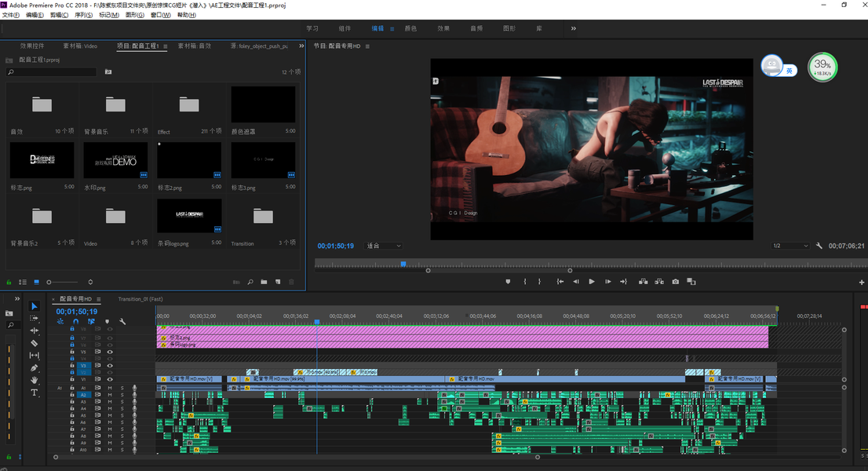
Task: Mark Out point in Program monitor
Action: (539, 282)
